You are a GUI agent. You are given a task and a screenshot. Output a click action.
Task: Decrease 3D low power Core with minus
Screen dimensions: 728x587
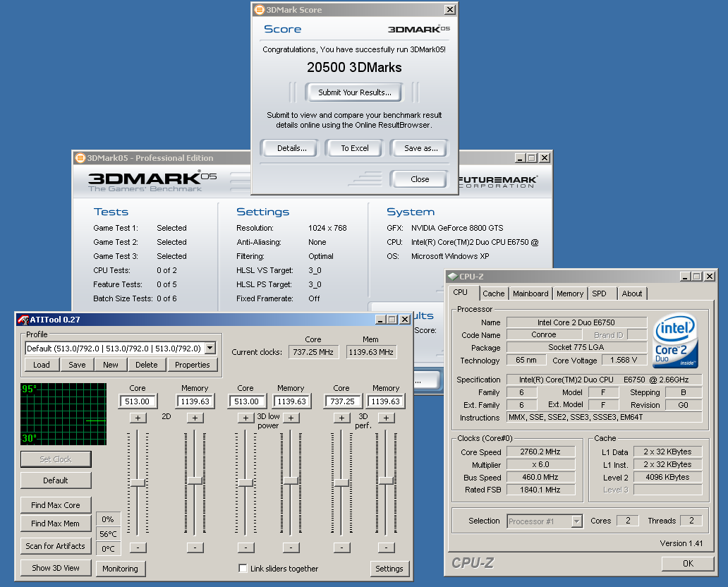click(x=245, y=547)
